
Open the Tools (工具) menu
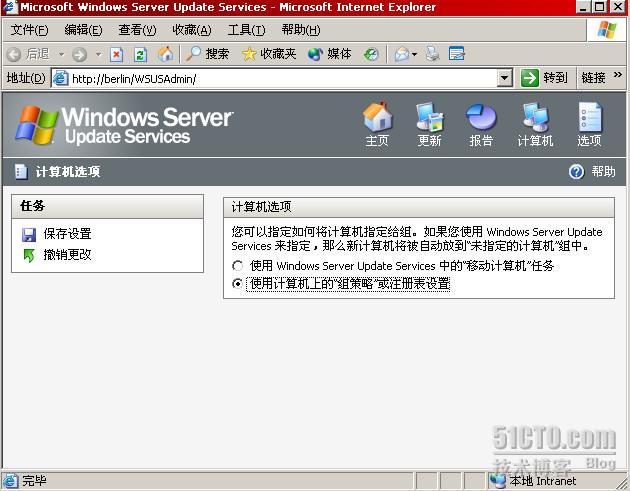246,30
